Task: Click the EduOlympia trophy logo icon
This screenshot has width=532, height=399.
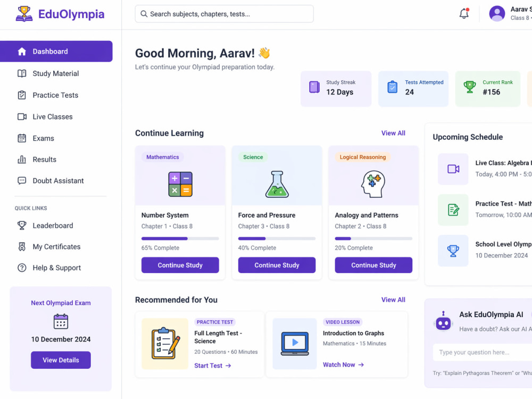Action: pyautogui.click(x=24, y=14)
